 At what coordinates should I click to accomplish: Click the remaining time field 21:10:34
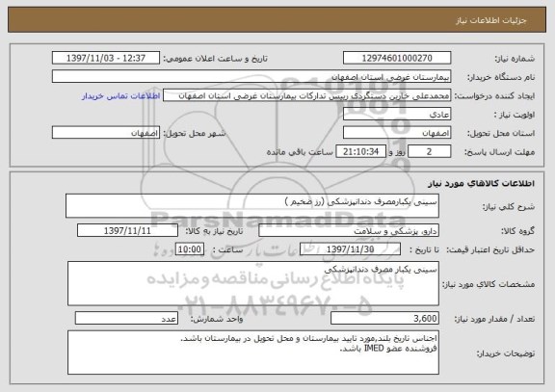pyautogui.click(x=360, y=151)
